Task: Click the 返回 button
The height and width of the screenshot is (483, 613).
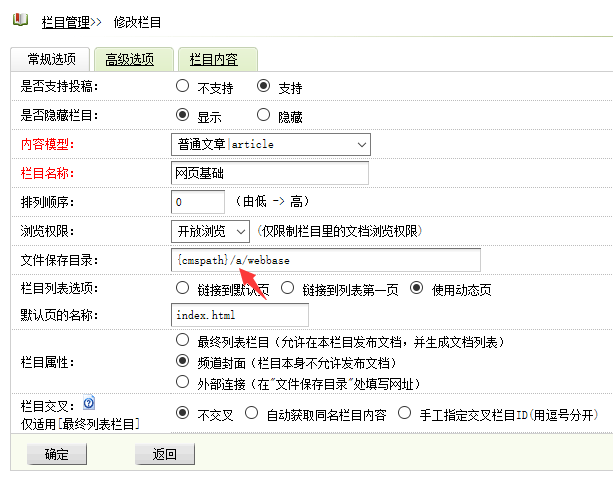Action: point(165,454)
